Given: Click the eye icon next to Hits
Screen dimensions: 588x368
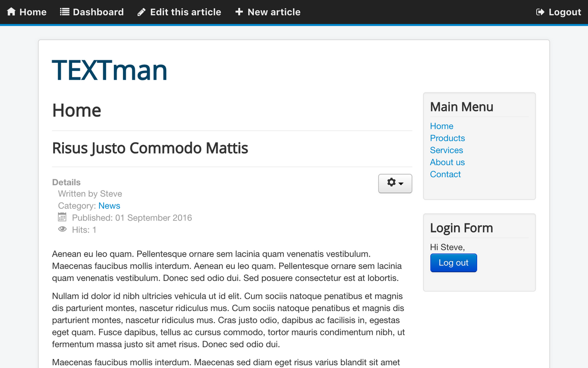Looking at the screenshot, I should pos(62,229).
